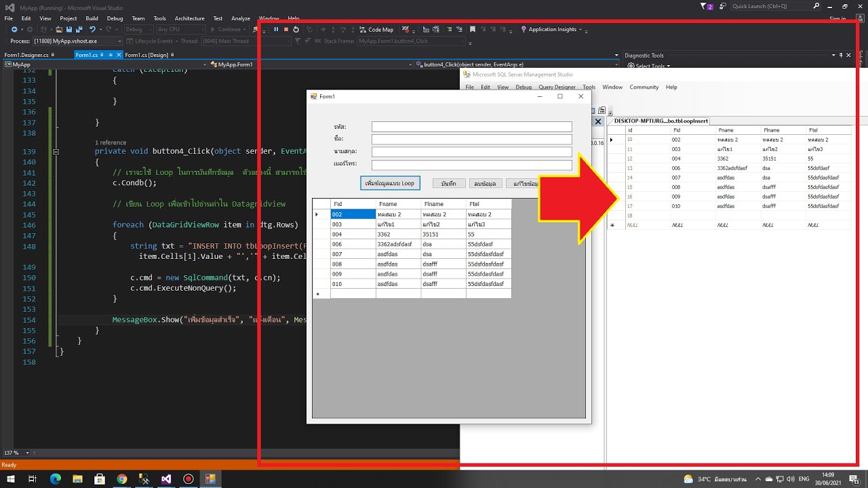This screenshot has height=488, width=868.
Task: Click the Visual Studio taskbar icon
Action: coord(166,479)
